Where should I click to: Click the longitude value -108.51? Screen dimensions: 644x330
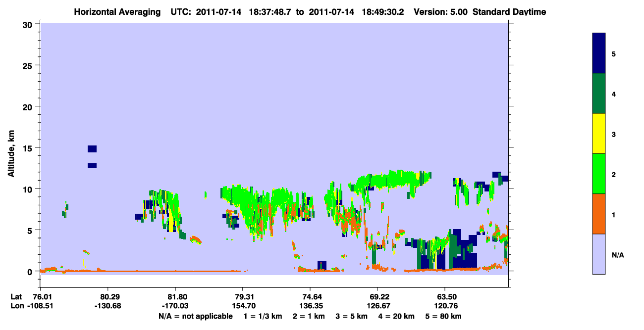(x=41, y=306)
